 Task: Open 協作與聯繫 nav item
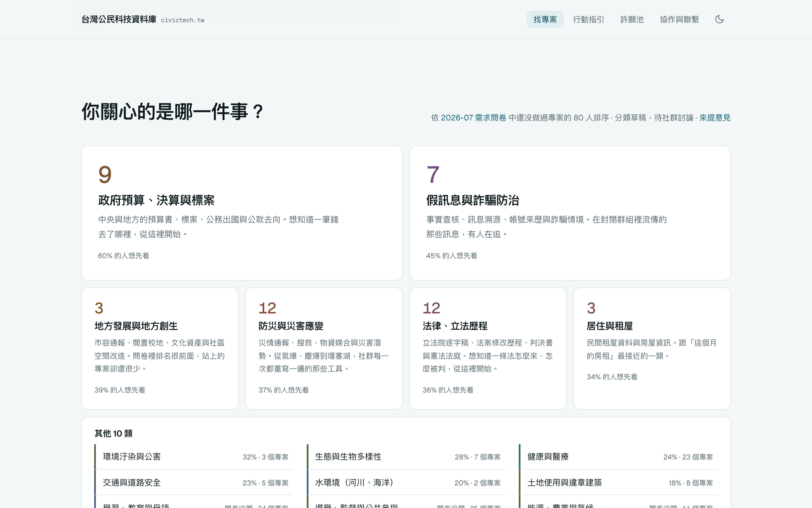coord(679,19)
